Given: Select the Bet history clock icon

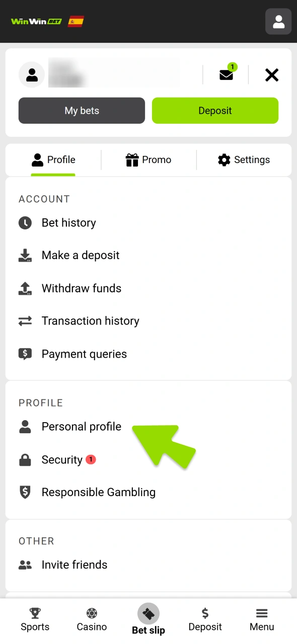Looking at the screenshot, I should click(25, 222).
